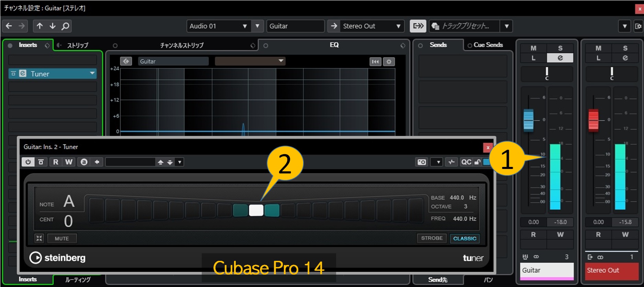Open Tuner preset menu dropdown arrow

(180, 162)
